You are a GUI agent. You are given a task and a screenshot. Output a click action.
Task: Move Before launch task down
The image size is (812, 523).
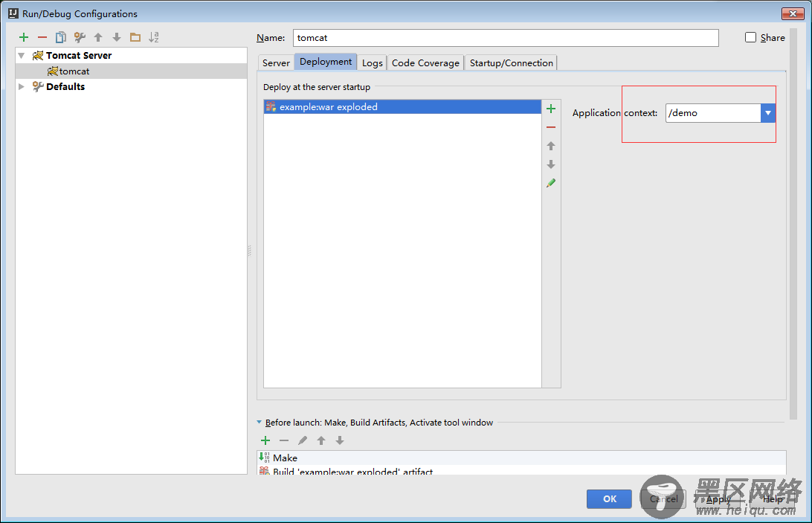(340, 440)
